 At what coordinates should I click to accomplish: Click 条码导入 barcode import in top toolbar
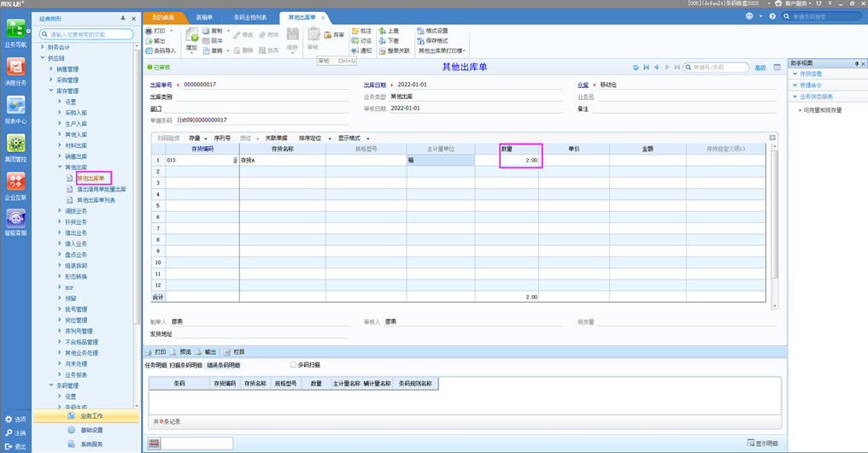pos(161,51)
